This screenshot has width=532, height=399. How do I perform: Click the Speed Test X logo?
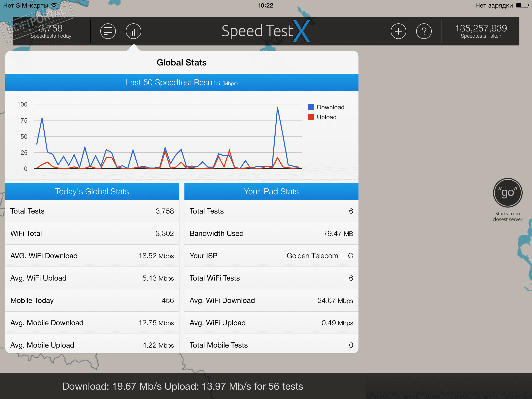pyautogui.click(x=265, y=31)
